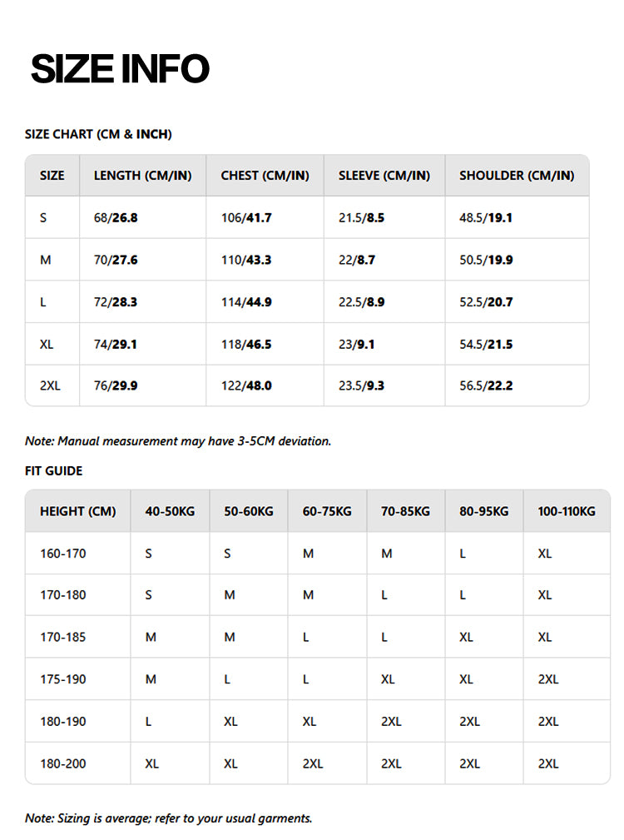Select the 68/26.8 length cell
The height and width of the screenshot is (840, 624).
pyautogui.click(x=116, y=218)
